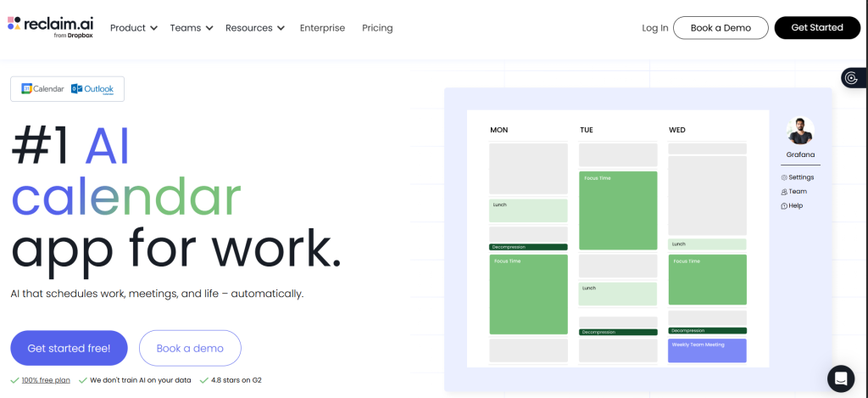Screen dimensions: 868x398
Task: Click Monday's Decompression event
Action: [528, 247]
